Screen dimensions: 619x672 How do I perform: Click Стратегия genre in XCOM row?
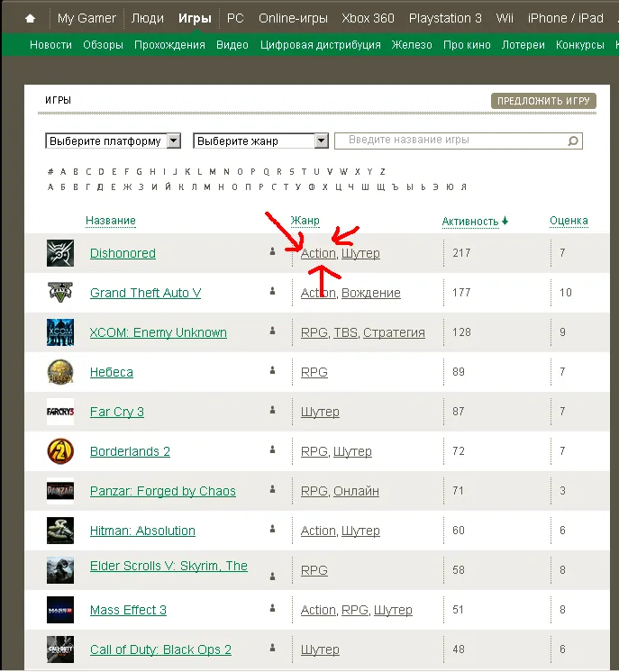pos(394,332)
